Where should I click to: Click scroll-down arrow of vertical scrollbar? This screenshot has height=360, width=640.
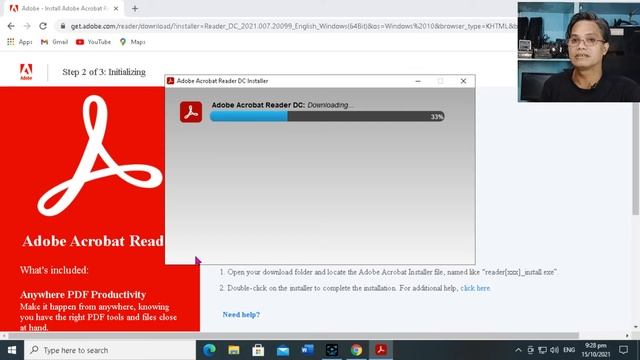pos(636,327)
